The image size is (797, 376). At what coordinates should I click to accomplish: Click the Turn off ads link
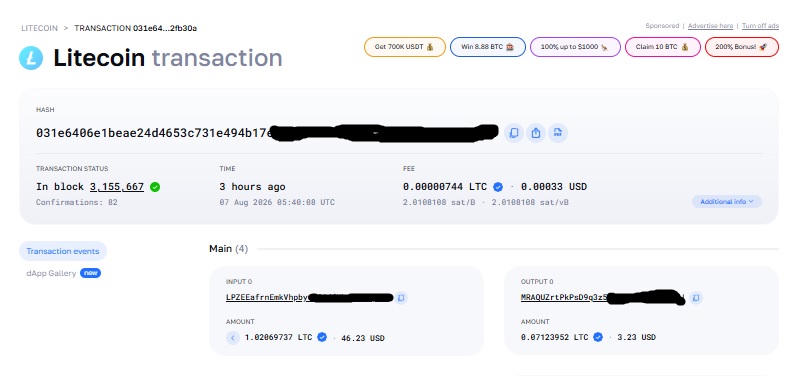(x=760, y=26)
